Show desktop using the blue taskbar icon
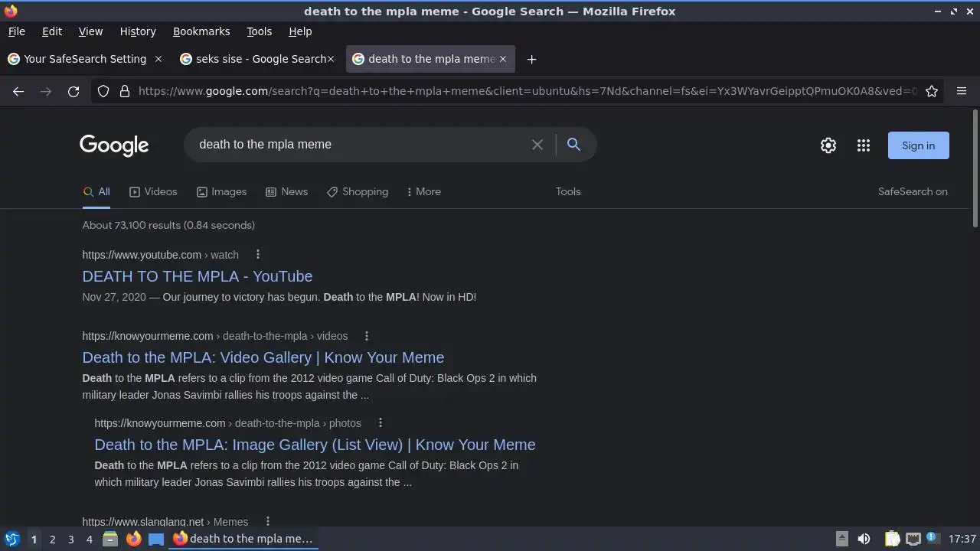Screen dimensions: 980x551 [x=156, y=539]
